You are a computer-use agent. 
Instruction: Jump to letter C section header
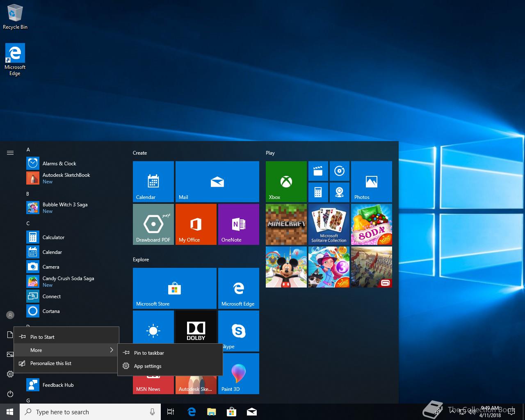point(28,223)
